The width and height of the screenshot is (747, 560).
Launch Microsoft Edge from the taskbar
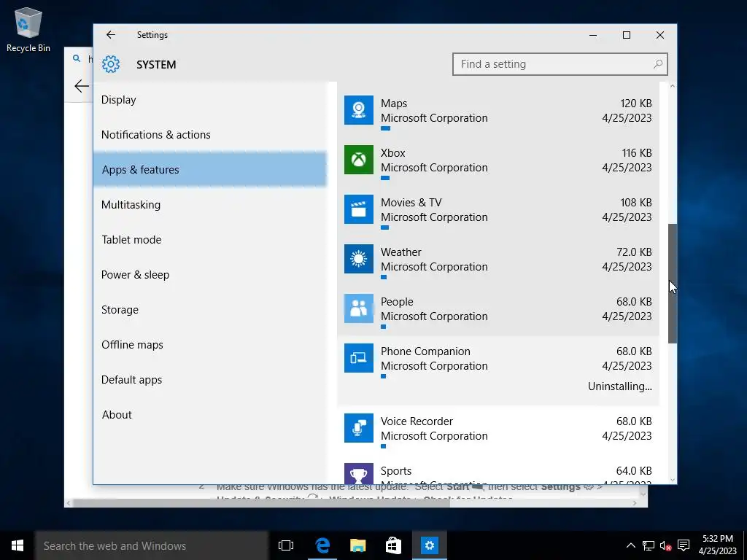pyautogui.click(x=322, y=545)
